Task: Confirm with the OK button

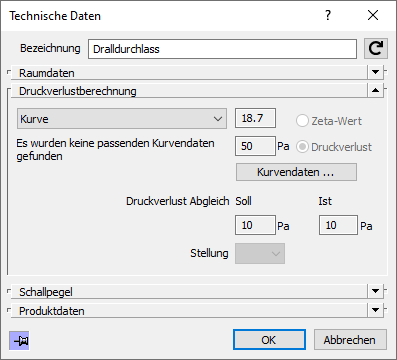Action: click(269, 340)
